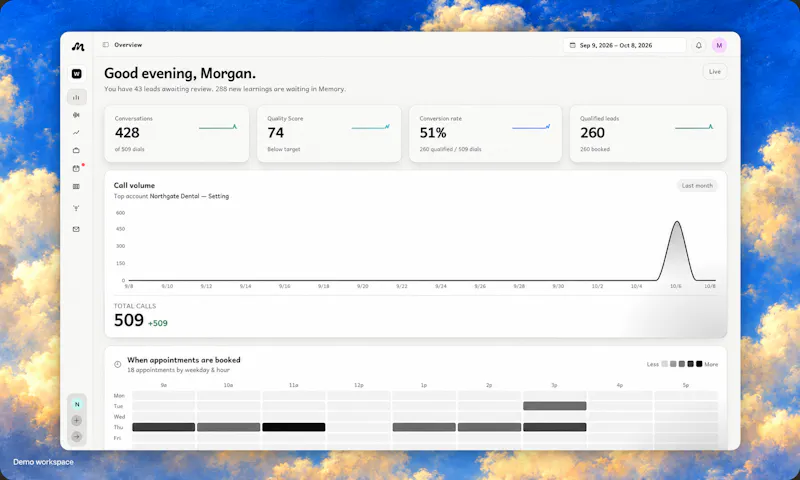Open the W workspace switcher icon
Screen dimensions: 800x480
[x=77, y=74]
